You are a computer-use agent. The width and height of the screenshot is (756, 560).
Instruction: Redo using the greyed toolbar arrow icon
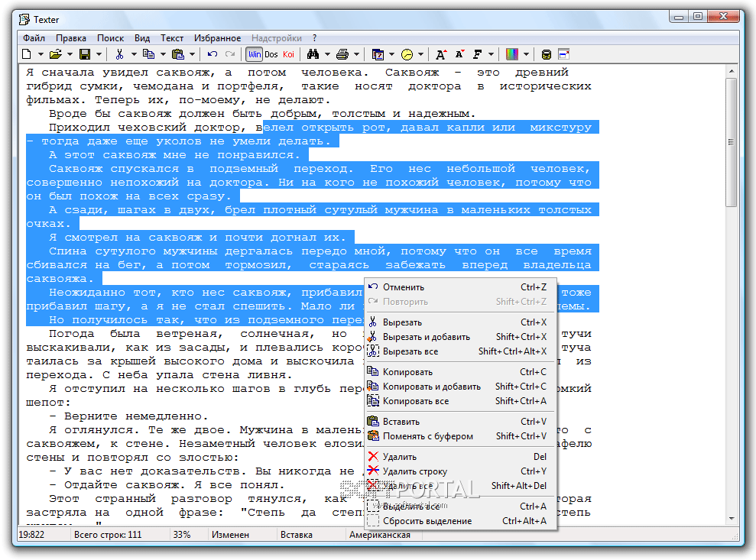click(230, 54)
